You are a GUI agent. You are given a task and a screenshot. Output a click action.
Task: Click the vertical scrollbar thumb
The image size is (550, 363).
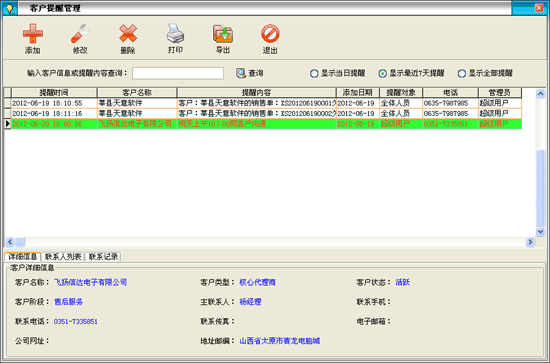pyautogui.click(x=540, y=188)
